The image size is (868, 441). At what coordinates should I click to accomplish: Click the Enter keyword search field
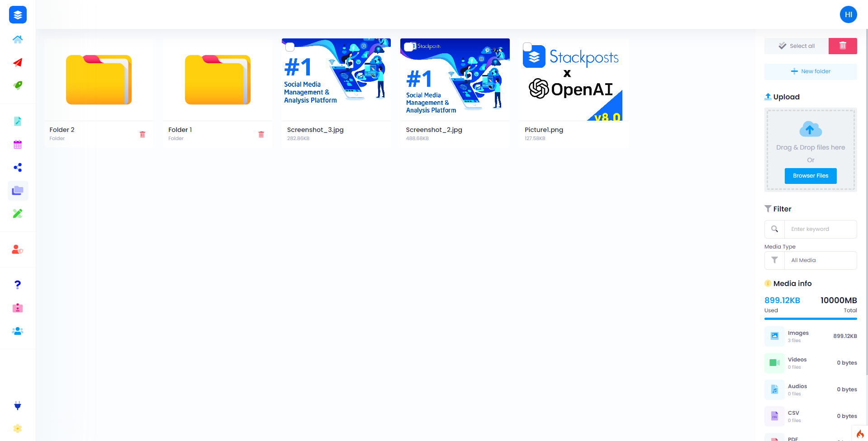pyautogui.click(x=821, y=229)
